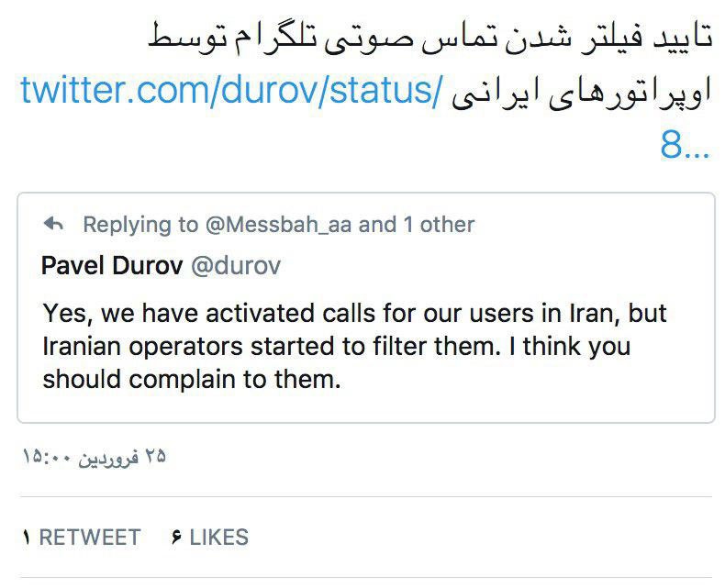Click the line "should complain to them."
Viewport: 725px width, 588px height.
[192, 379]
